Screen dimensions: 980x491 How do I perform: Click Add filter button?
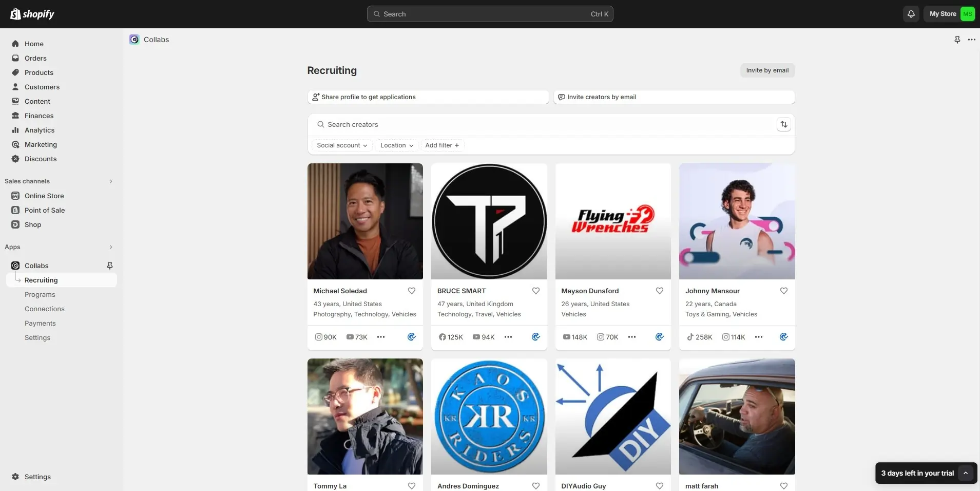[x=442, y=145]
